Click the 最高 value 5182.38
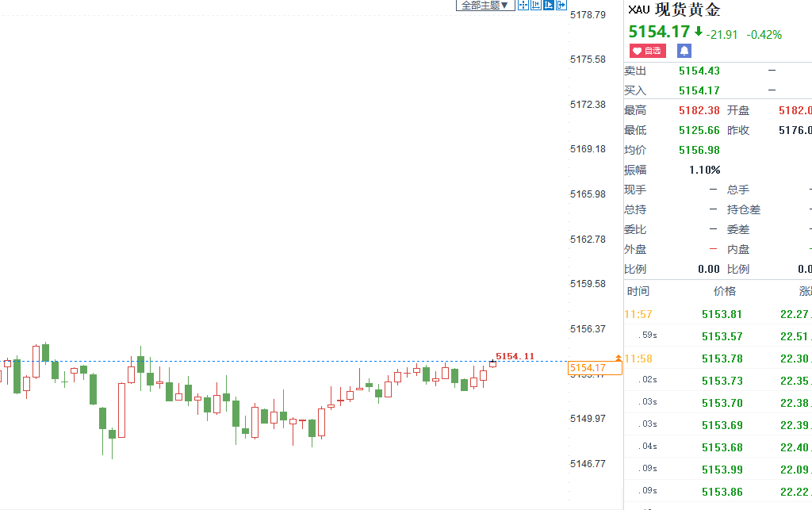812x510 pixels. (699, 110)
